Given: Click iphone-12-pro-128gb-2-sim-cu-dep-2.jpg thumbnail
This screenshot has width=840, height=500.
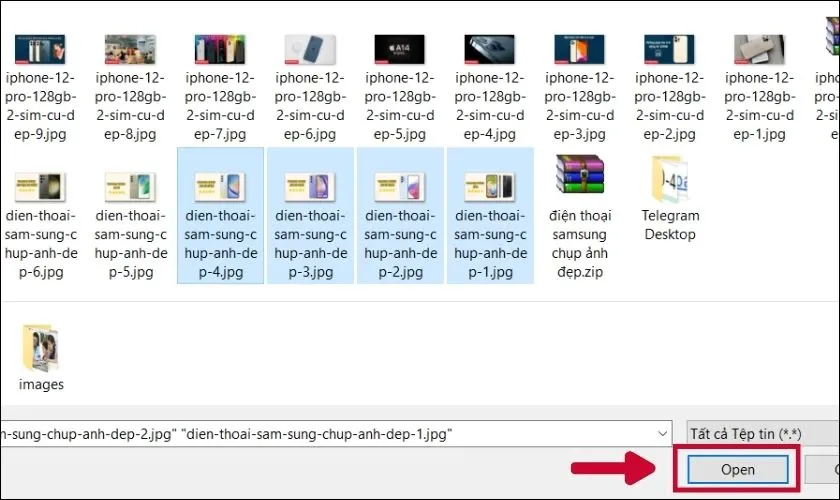Looking at the screenshot, I should click(671, 48).
